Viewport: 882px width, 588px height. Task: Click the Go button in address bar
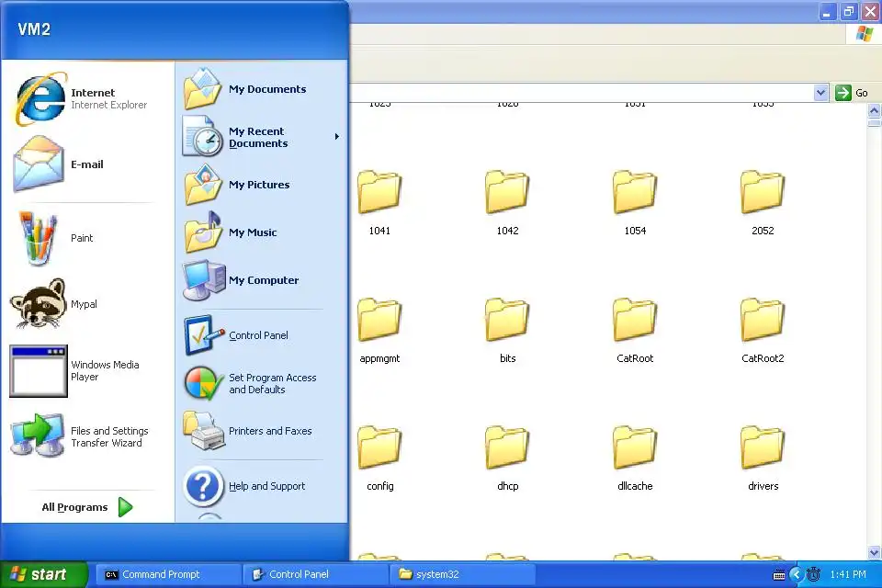pyautogui.click(x=852, y=93)
